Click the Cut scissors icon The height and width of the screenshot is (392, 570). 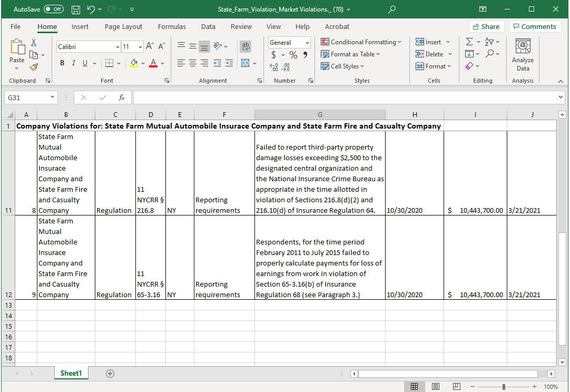34,43
